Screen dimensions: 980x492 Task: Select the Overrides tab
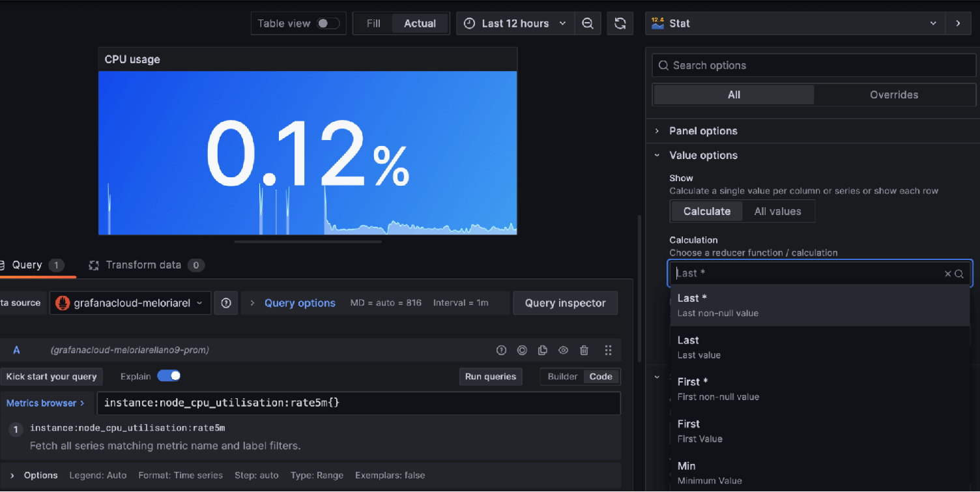(893, 95)
